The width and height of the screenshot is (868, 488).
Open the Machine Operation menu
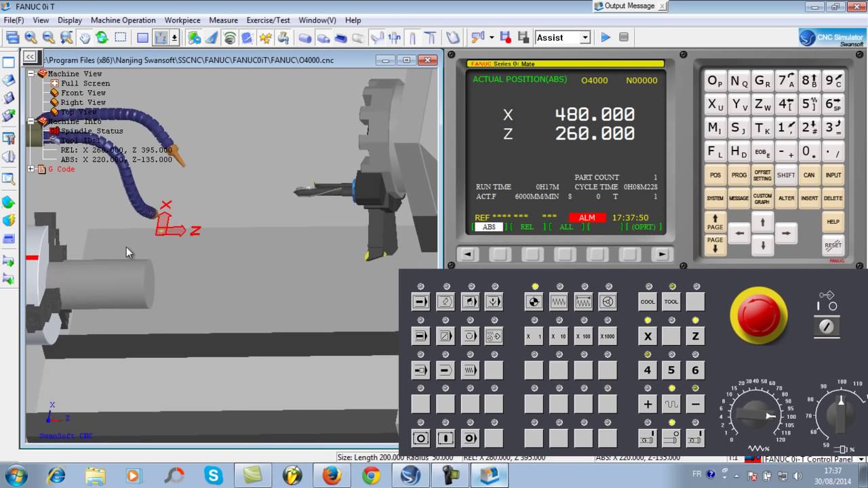pos(123,20)
